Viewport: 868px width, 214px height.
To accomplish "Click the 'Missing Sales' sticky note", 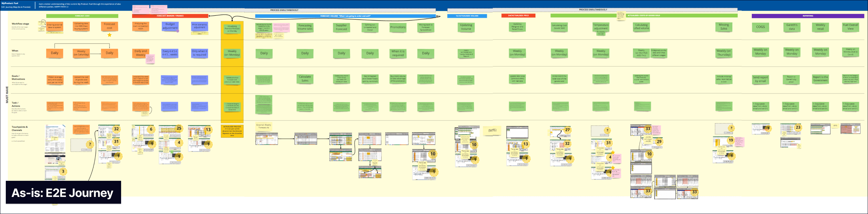I will [x=723, y=26].
